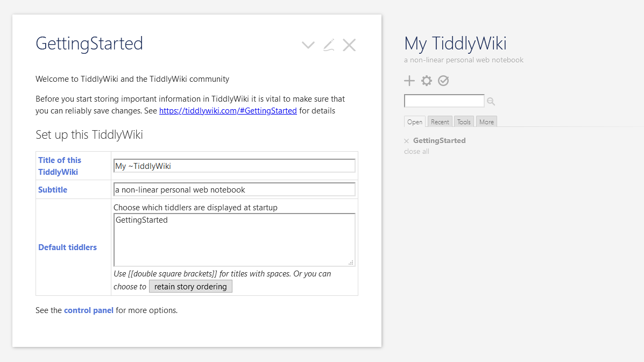Viewport: 644px width, 362px height.
Task: Edit the subtitle input field
Action: point(234,190)
